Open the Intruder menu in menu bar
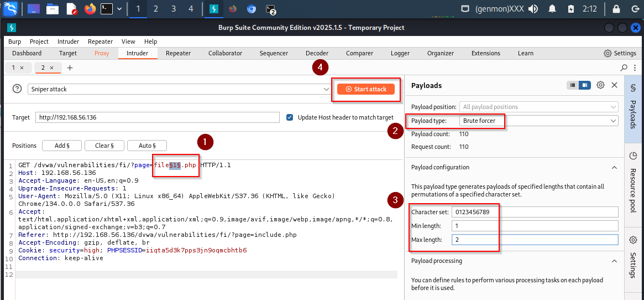The height and width of the screenshot is (300, 644). [x=68, y=42]
